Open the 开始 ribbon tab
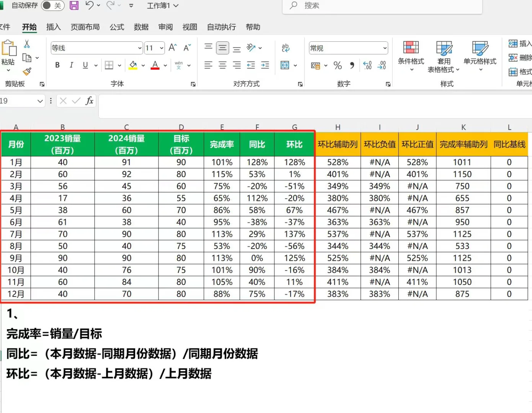The height and width of the screenshot is (413, 532). coord(29,27)
